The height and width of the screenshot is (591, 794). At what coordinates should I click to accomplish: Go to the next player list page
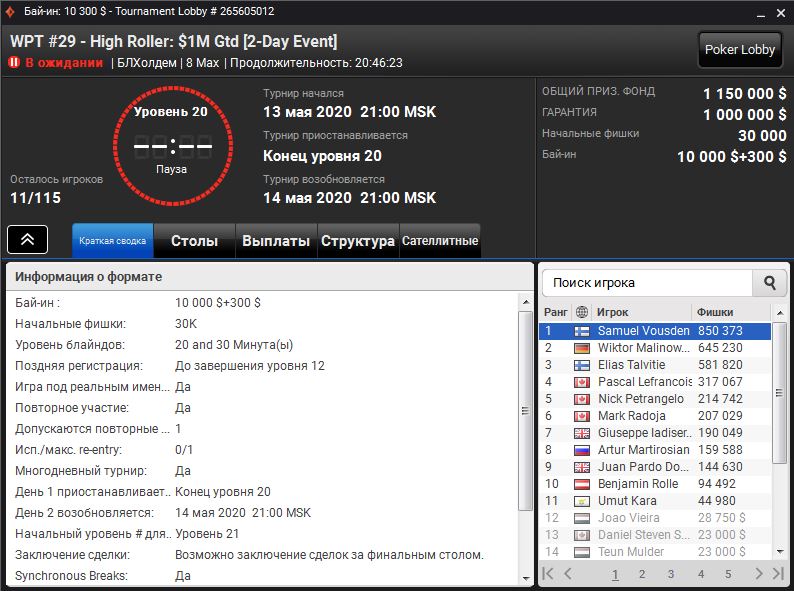[759, 574]
